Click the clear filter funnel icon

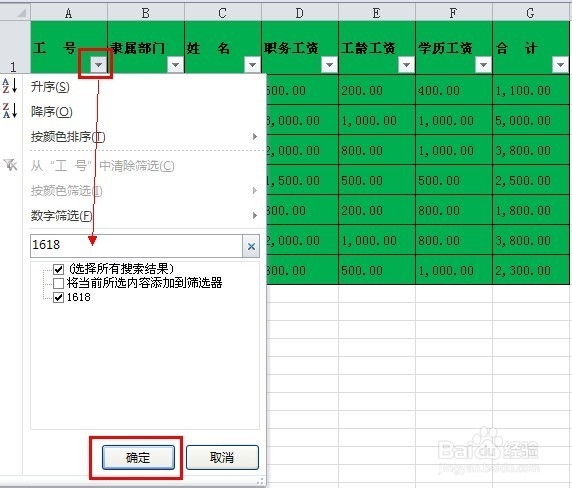tap(10, 165)
